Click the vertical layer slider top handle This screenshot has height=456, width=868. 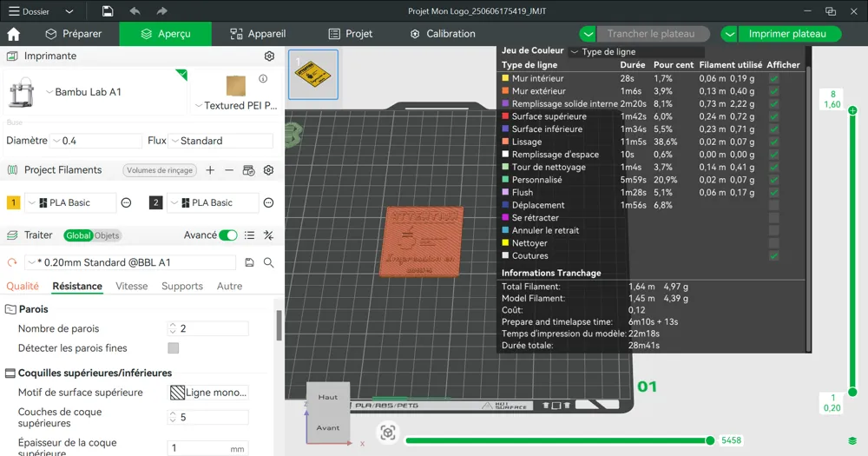tap(852, 110)
